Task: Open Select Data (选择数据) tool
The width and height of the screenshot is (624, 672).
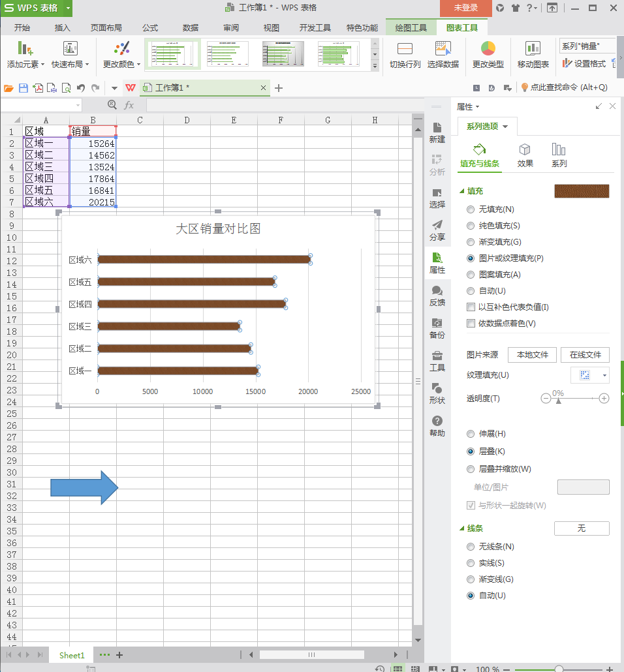Action: tap(443, 48)
